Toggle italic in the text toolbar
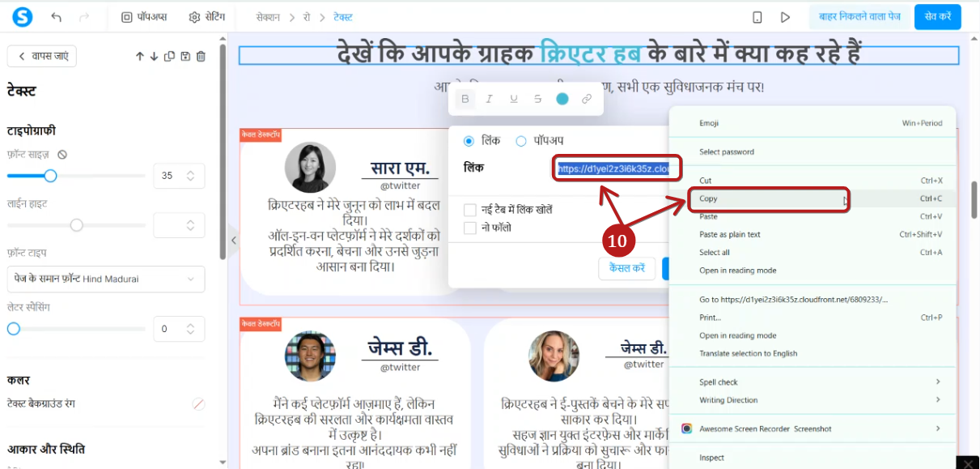Image resolution: width=980 pixels, height=469 pixels. tap(489, 99)
